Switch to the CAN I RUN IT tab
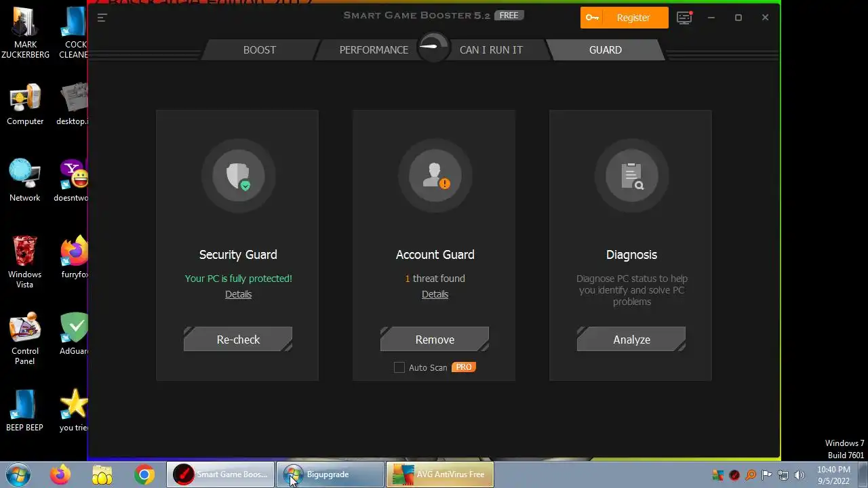 click(491, 49)
